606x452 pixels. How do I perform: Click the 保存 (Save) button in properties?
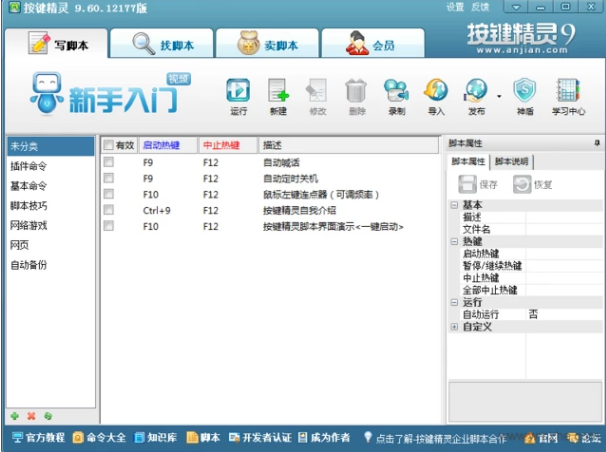point(478,184)
